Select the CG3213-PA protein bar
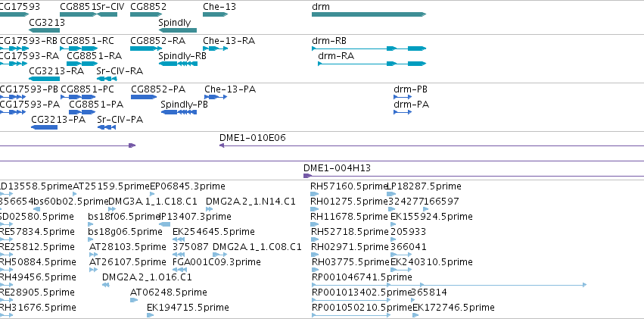The height and width of the screenshot is (319, 644). click(45, 127)
